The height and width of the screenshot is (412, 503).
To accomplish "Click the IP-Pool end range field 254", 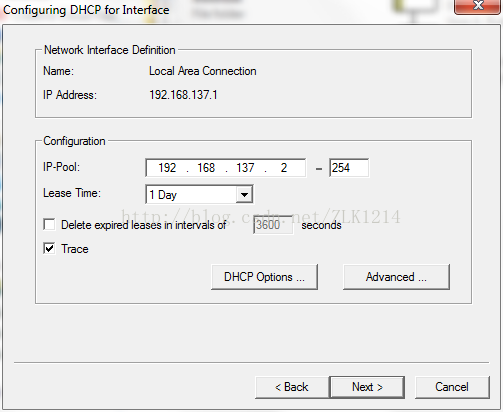I will [349, 168].
